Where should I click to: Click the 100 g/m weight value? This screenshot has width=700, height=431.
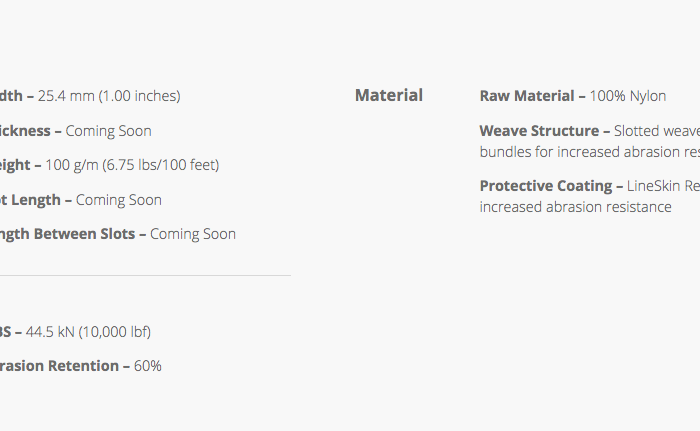[x=68, y=165]
